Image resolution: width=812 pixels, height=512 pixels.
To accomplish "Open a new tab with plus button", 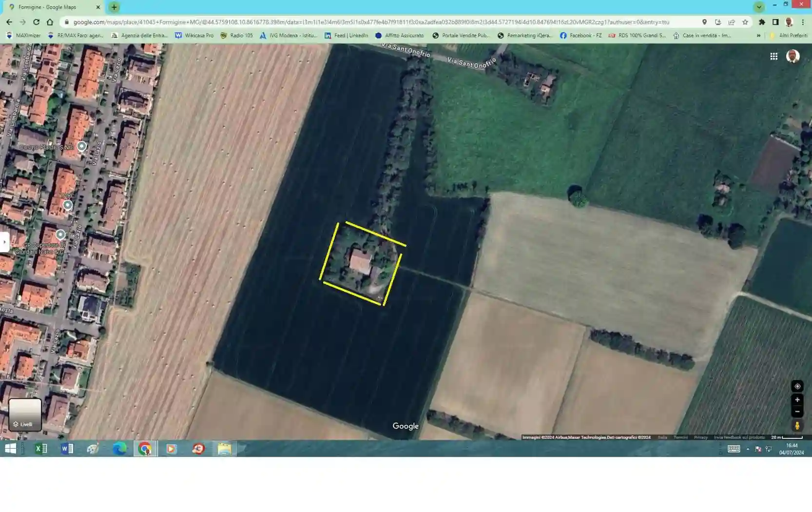I will 114,7.
